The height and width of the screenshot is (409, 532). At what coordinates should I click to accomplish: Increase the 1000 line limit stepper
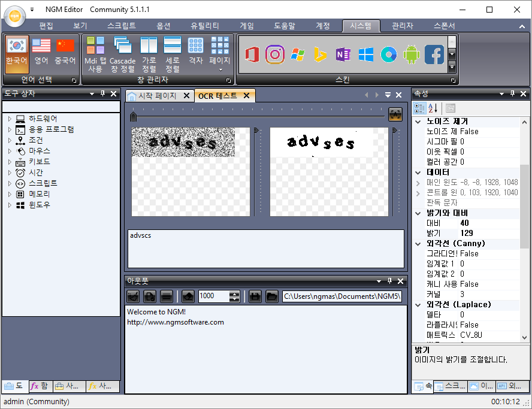click(x=234, y=293)
